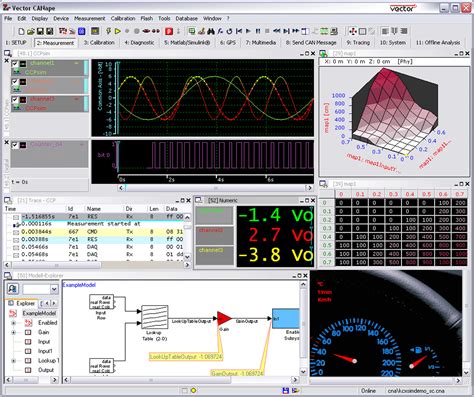Click the model diagram scroll-up arrow
Screen dimensions: 474x397
[303, 284]
